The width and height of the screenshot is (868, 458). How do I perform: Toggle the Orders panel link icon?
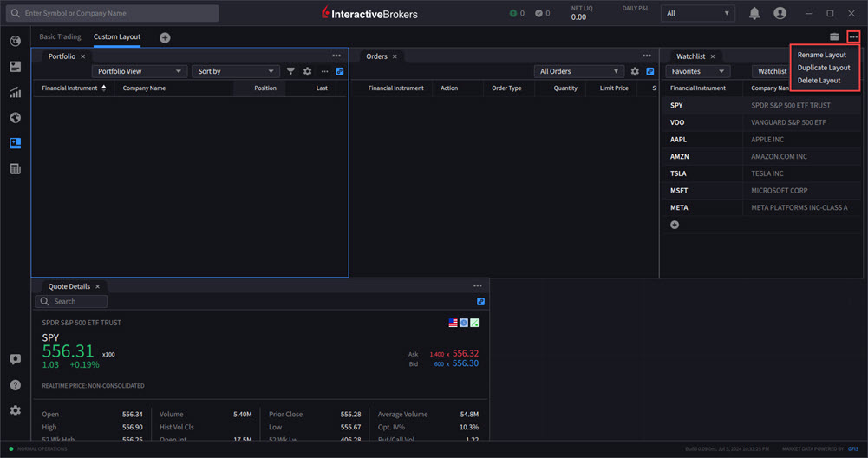pos(650,71)
